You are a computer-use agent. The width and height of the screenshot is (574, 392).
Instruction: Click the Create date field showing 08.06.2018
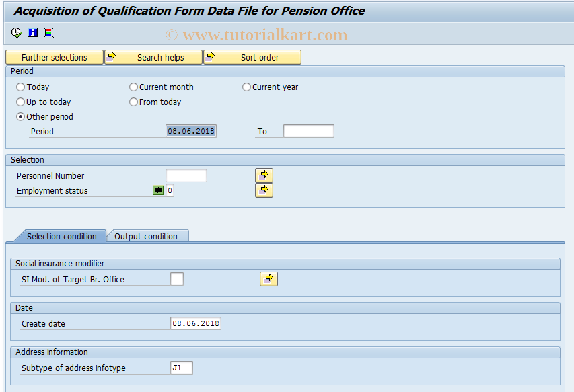tap(196, 323)
